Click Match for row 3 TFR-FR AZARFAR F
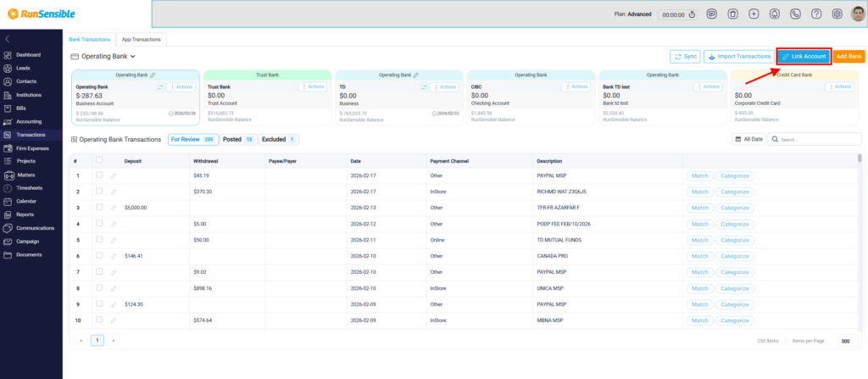The height and width of the screenshot is (379, 868). (699, 208)
